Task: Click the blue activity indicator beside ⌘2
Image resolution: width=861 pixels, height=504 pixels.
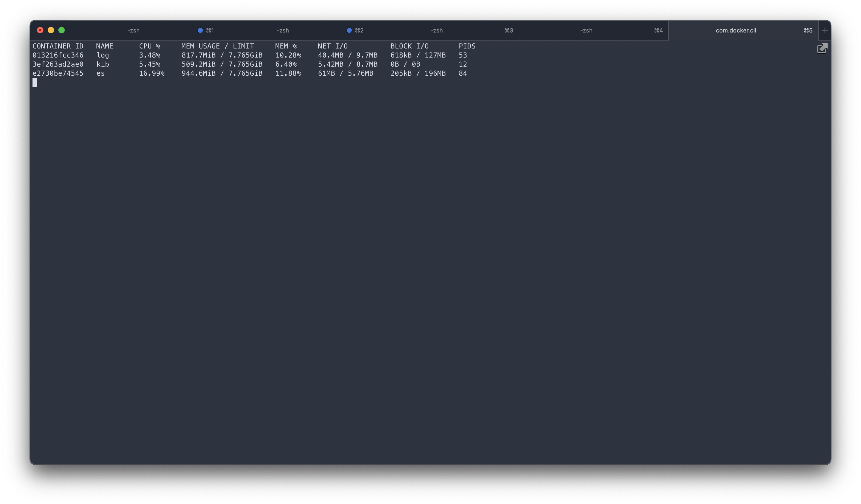Action: 349,30
